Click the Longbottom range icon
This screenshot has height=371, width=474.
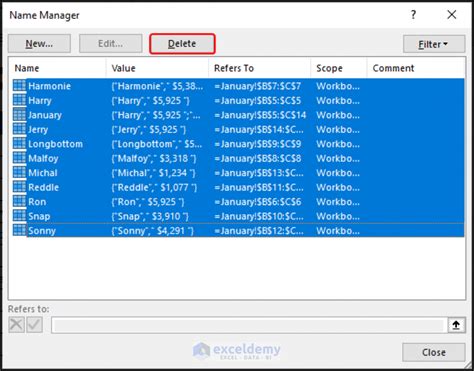[19, 144]
